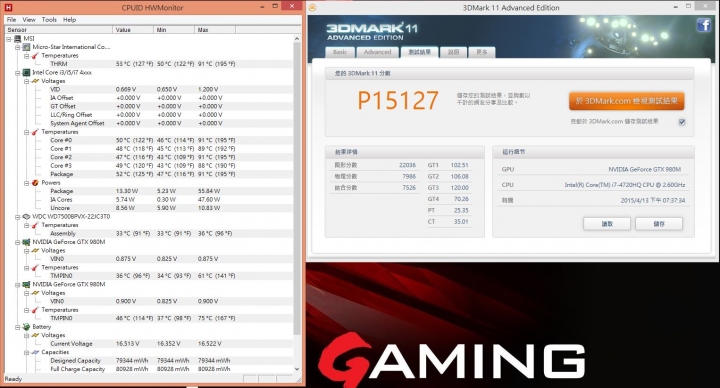720x388 pixels.
Task: Collapse the MSI root node
Action: click(9, 39)
